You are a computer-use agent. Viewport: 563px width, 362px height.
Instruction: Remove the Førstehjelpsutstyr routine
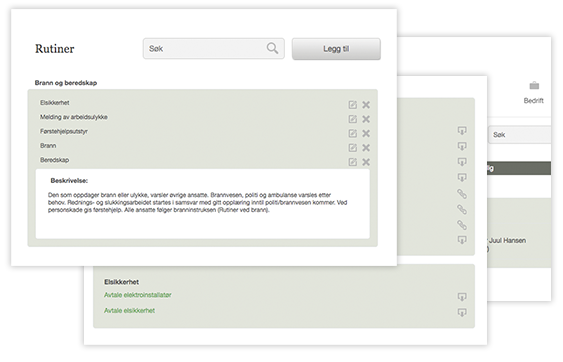tap(366, 133)
